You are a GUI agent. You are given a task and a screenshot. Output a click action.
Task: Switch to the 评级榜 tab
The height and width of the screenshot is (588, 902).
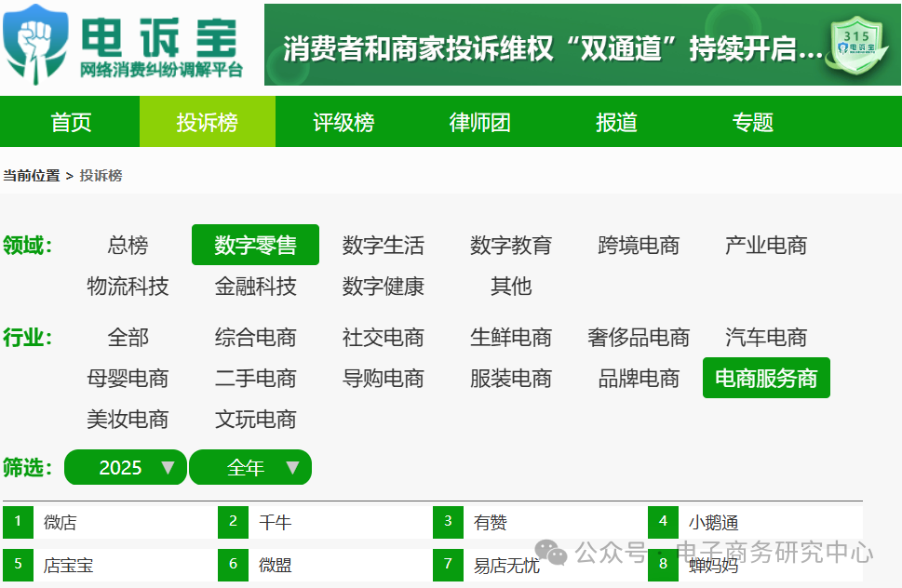click(x=343, y=121)
